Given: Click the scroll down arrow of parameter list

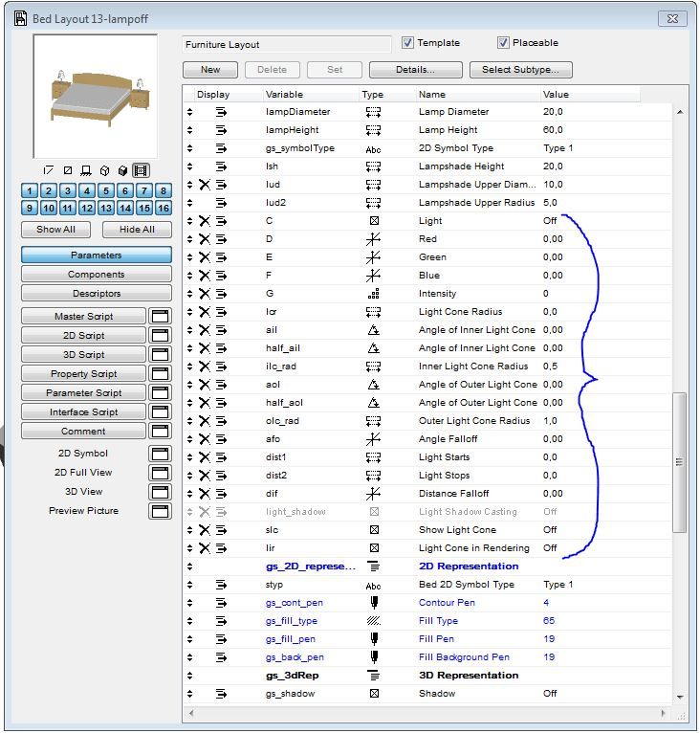Looking at the screenshot, I should tap(680, 697).
